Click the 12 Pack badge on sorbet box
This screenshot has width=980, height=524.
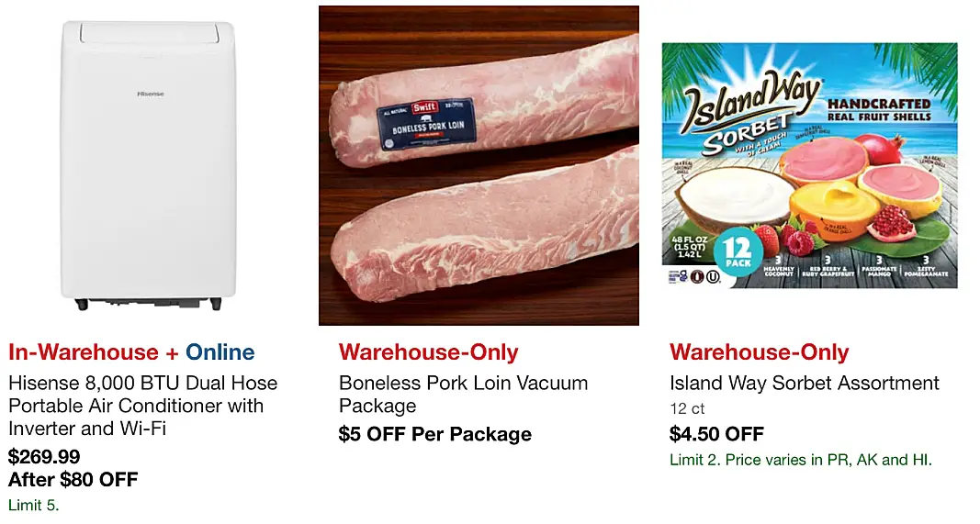738,251
